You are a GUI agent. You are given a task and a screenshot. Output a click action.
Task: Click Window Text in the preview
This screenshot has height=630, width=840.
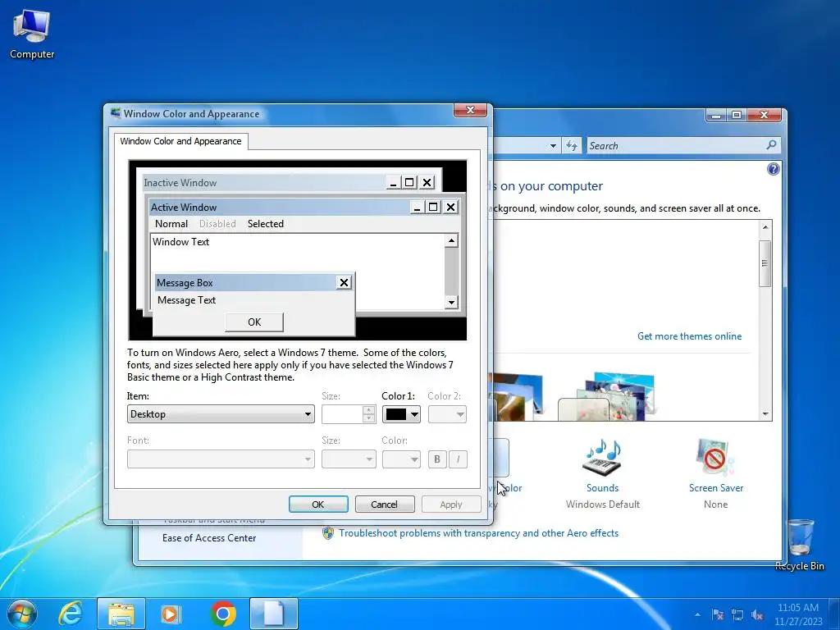(x=181, y=242)
